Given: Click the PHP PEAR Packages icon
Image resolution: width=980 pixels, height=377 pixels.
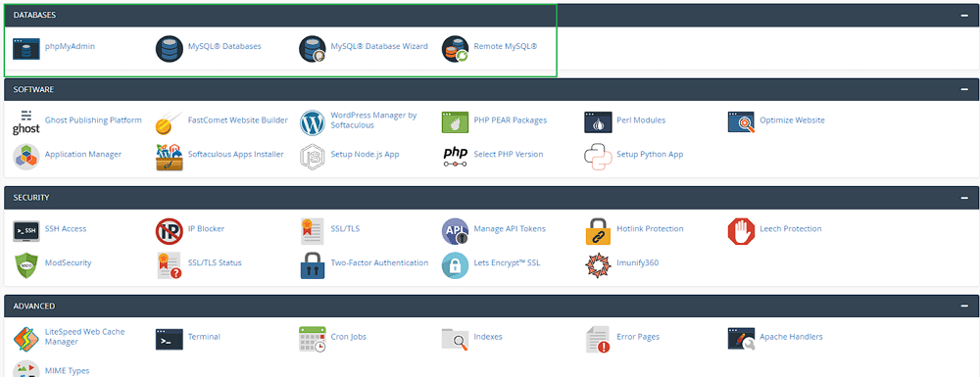Looking at the screenshot, I should tap(455, 122).
